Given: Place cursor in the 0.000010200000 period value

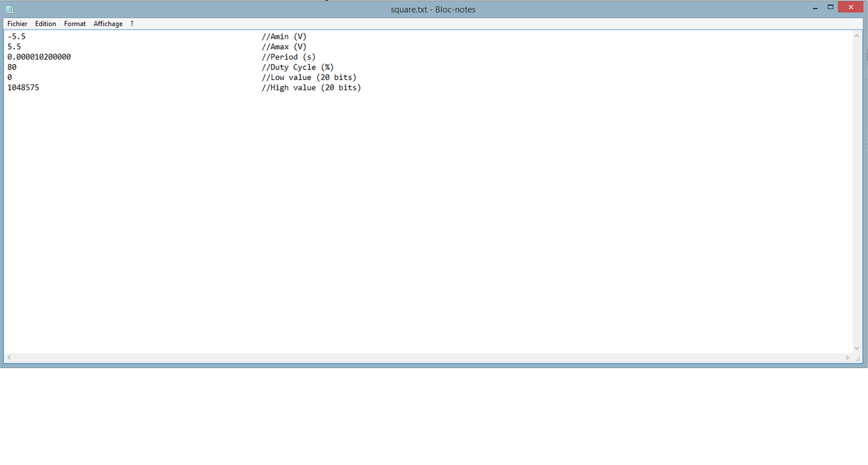Looking at the screenshot, I should (39, 57).
